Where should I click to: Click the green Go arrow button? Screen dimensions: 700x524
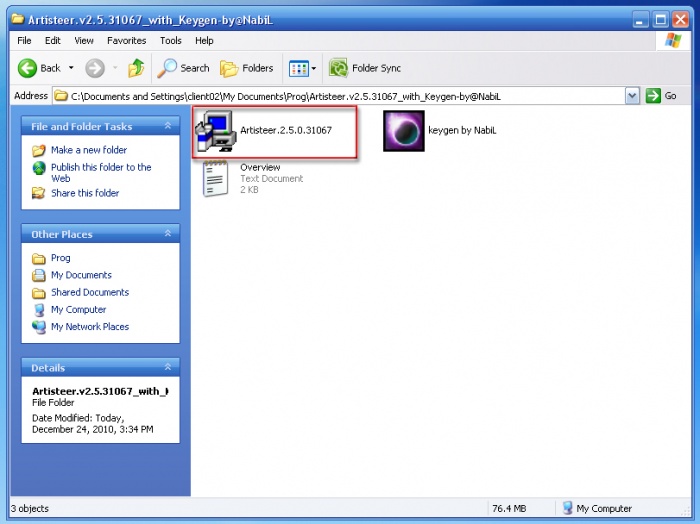pos(653,96)
